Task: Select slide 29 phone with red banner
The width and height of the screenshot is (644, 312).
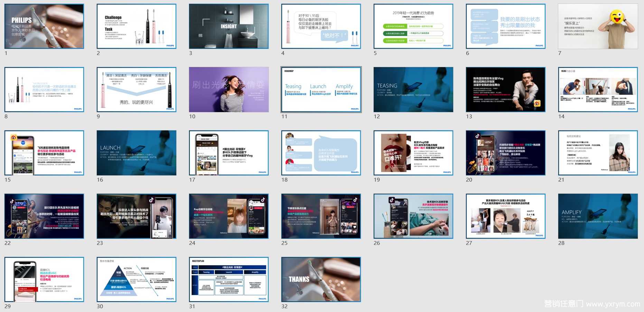Action: click(x=44, y=279)
